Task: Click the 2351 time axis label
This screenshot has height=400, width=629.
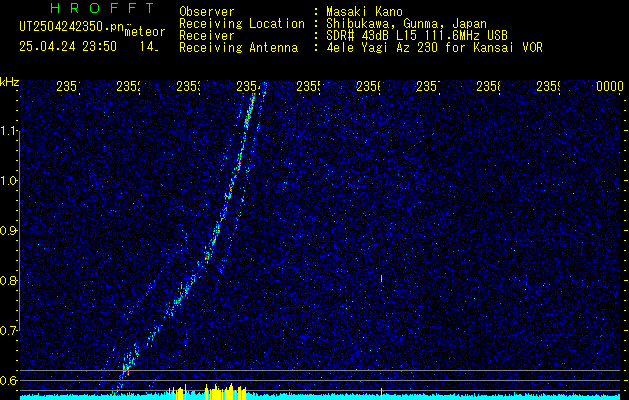Action: click(x=68, y=86)
